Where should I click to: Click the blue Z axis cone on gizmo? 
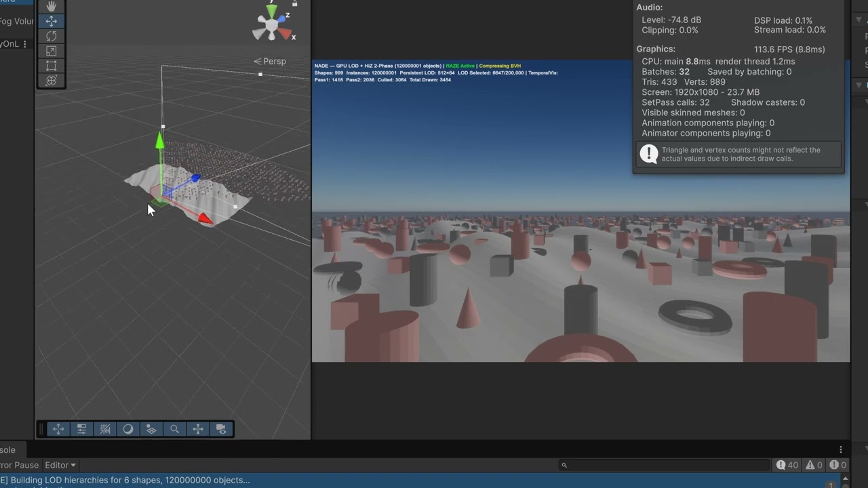pos(281,18)
